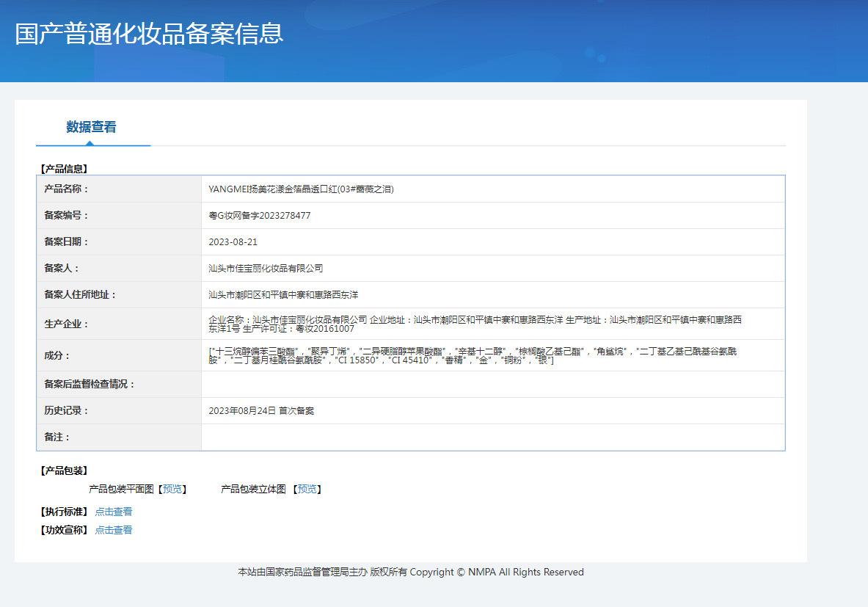Click the 备案人住所地址 label
This screenshot has height=607, width=868.
click(80, 294)
